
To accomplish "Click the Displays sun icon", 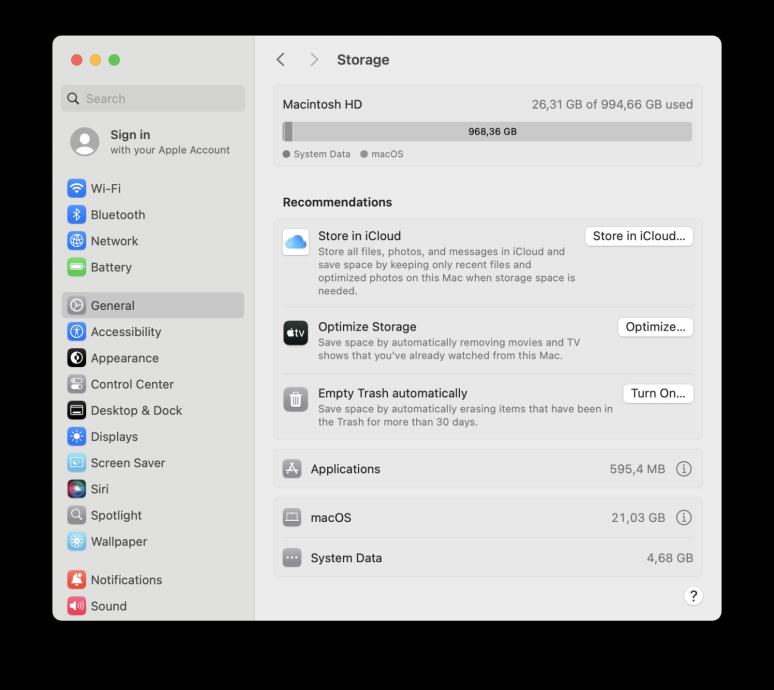I will tap(77, 436).
